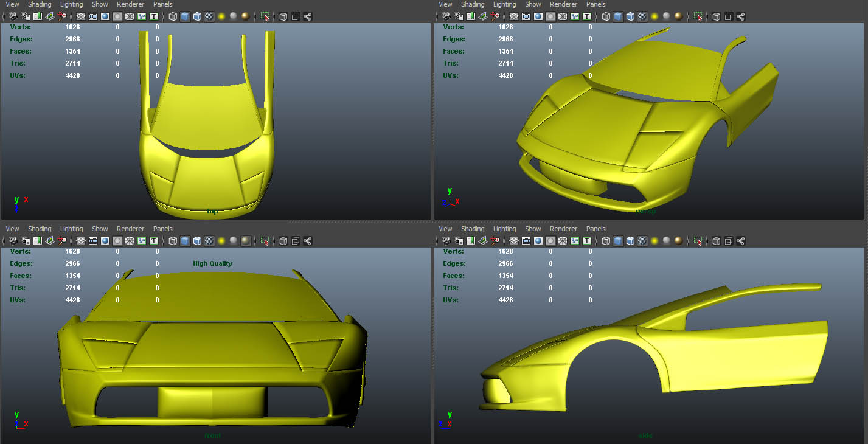This screenshot has width=868, height=444.
Task: Open Renderer menu in persp panel
Action: pos(563,4)
